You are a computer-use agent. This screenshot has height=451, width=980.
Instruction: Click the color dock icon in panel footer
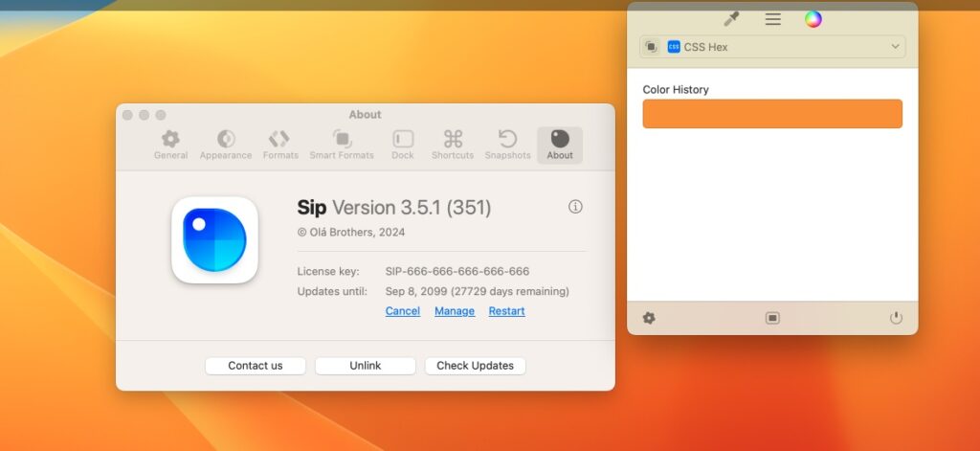[772, 318]
